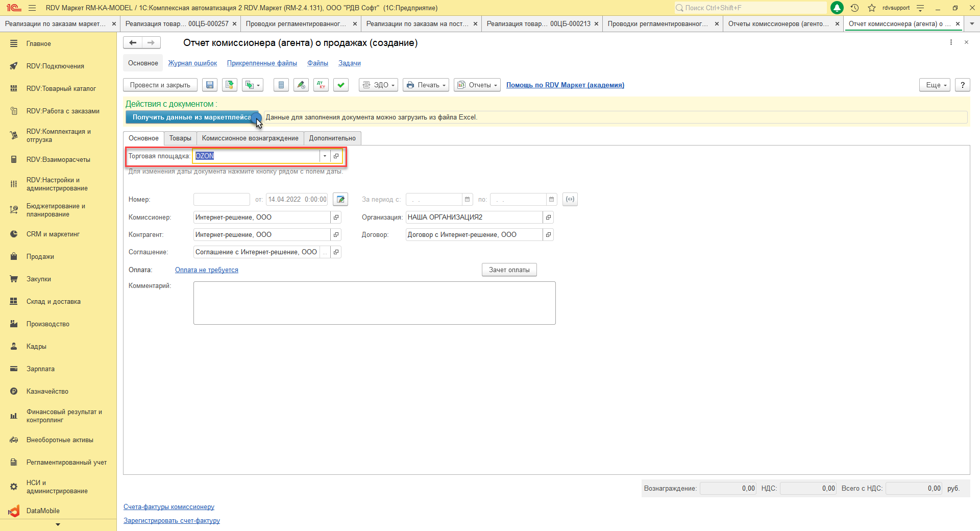Expand more sidebar sections with bottom arrow
The image size is (980, 531).
(x=58, y=525)
